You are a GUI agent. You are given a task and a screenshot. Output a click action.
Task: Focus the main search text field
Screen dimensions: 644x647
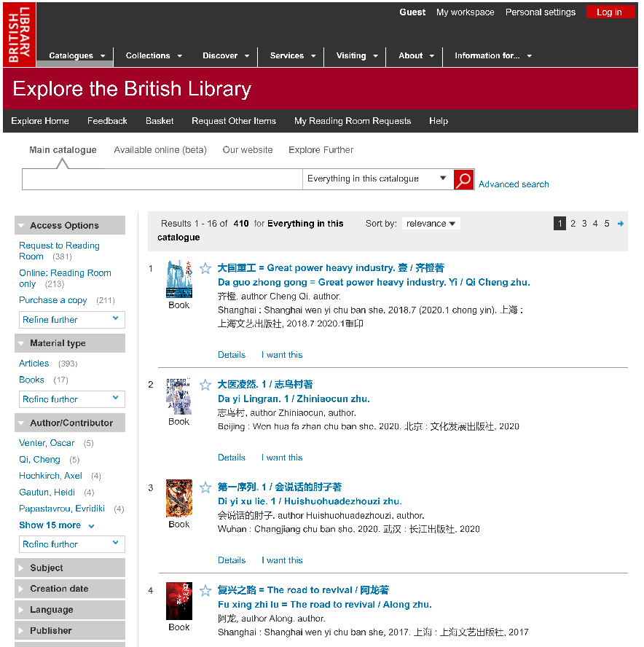162,179
